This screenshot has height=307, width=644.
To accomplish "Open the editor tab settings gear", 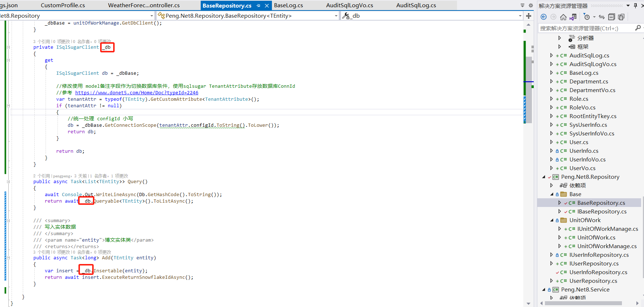I will [x=531, y=5].
